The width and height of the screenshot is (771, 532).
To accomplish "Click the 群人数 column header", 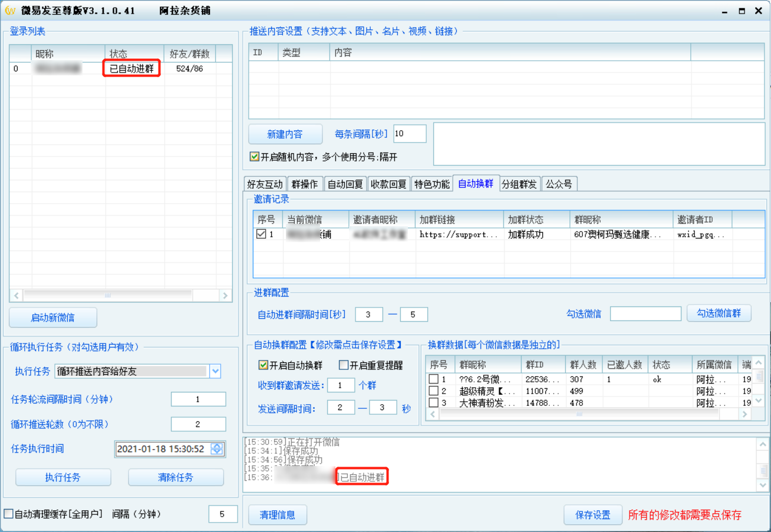I will tap(584, 364).
